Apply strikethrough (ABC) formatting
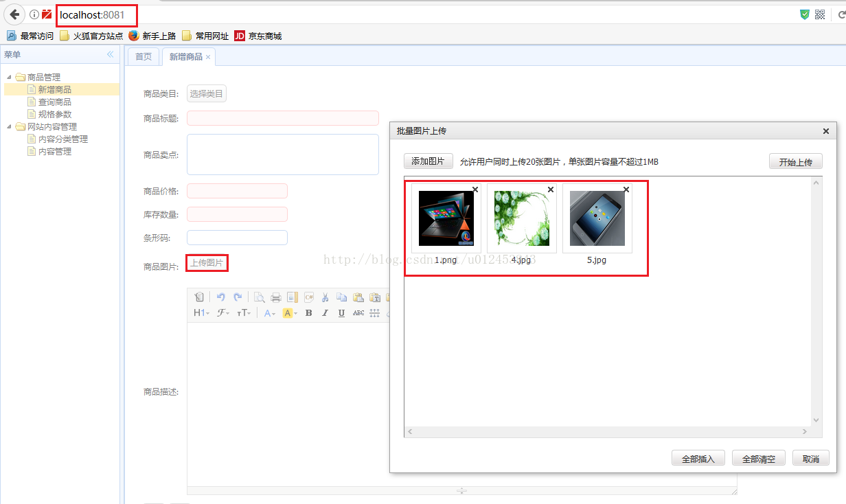Image resolution: width=846 pixels, height=504 pixels. (x=358, y=312)
